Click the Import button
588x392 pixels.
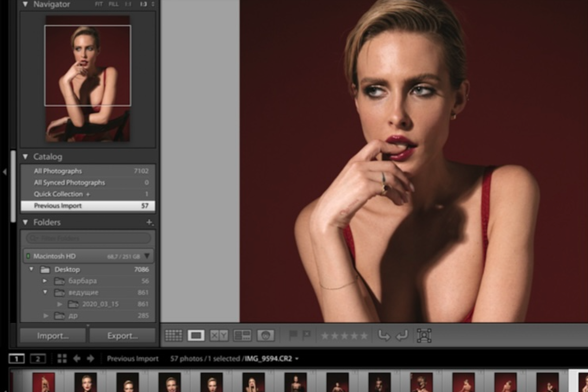coord(53,336)
